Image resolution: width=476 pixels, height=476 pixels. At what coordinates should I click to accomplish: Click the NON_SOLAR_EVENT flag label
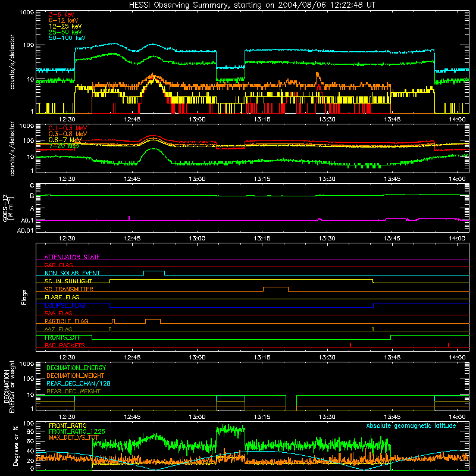(72, 273)
